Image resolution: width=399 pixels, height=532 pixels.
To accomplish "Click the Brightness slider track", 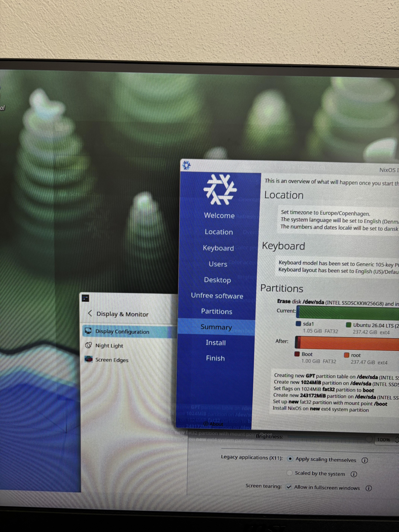I will coord(330,438).
